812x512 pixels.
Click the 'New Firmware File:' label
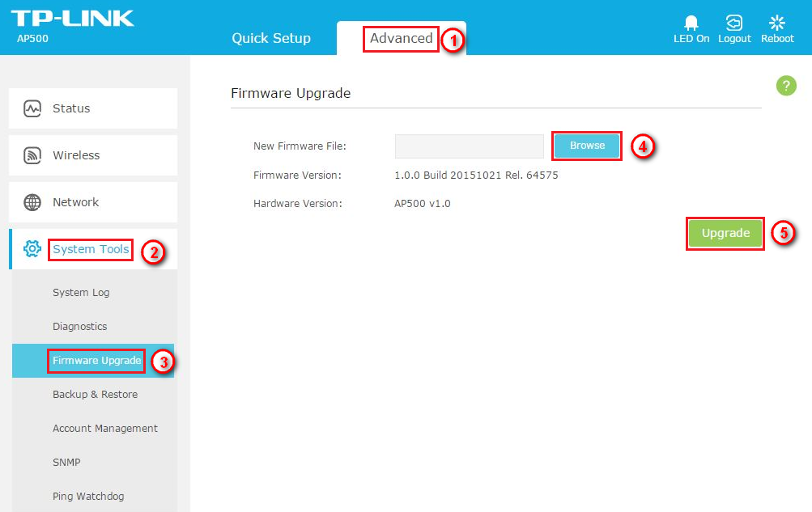(x=300, y=146)
